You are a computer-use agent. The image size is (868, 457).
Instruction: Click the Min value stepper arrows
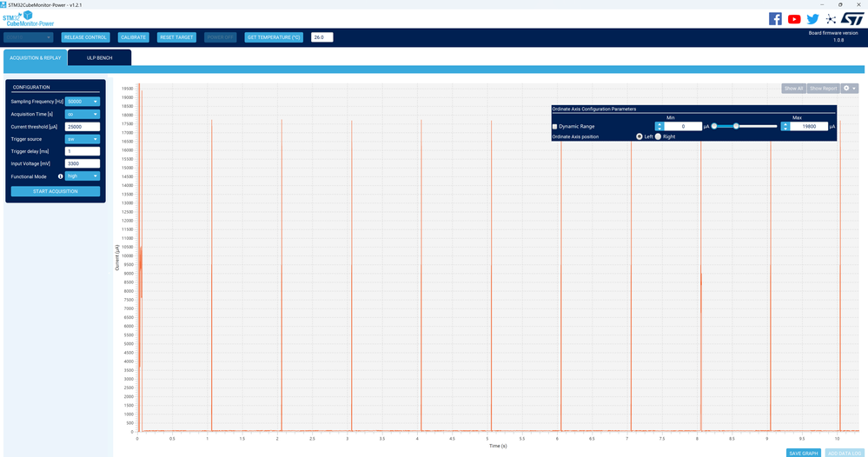point(659,126)
